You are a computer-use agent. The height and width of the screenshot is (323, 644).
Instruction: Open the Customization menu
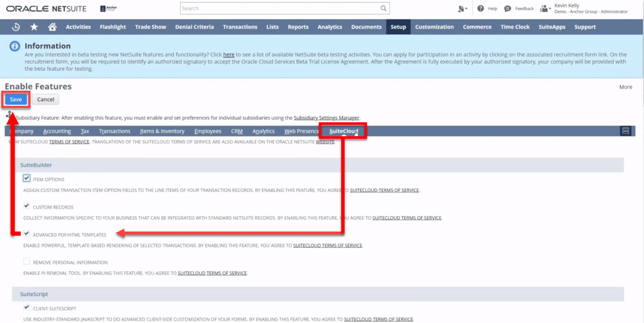pyautogui.click(x=434, y=27)
